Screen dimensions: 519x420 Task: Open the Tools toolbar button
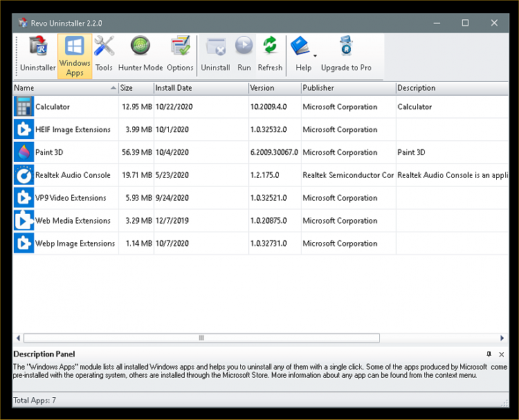(x=104, y=55)
